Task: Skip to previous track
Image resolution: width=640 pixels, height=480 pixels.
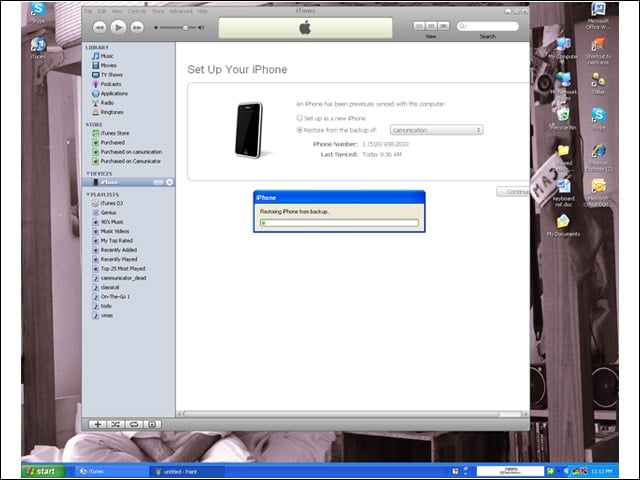Action: coord(99,27)
